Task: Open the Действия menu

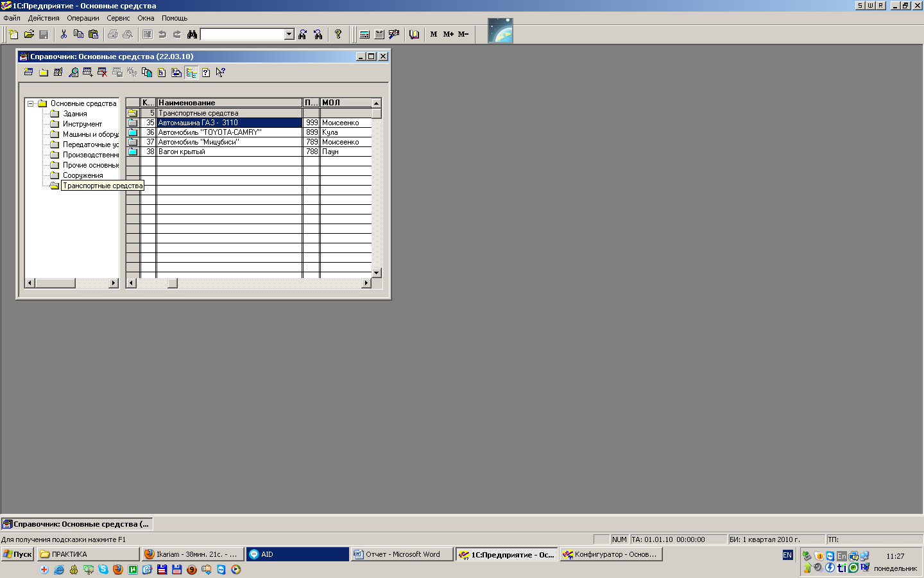Action: coord(44,18)
